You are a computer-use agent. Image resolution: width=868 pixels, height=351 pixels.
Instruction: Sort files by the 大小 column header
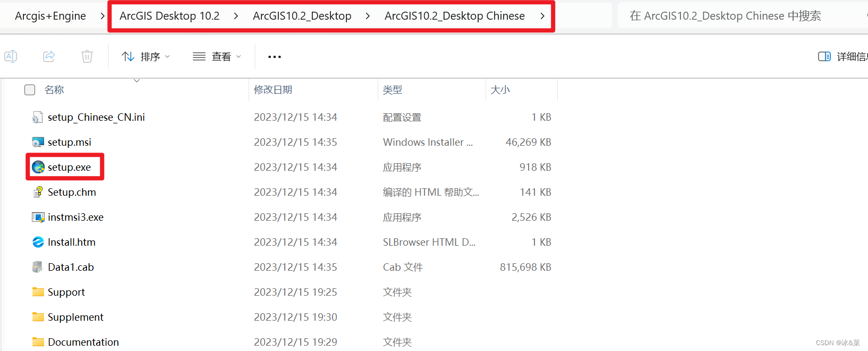500,90
